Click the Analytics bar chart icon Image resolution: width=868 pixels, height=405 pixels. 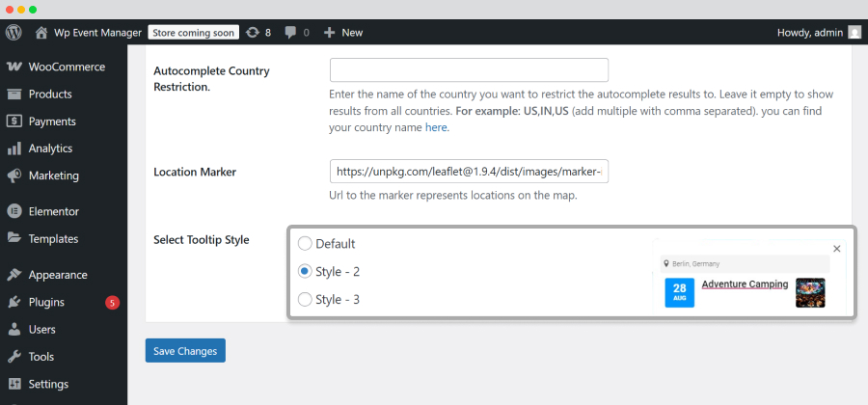pyautogui.click(x=14, y=148)
